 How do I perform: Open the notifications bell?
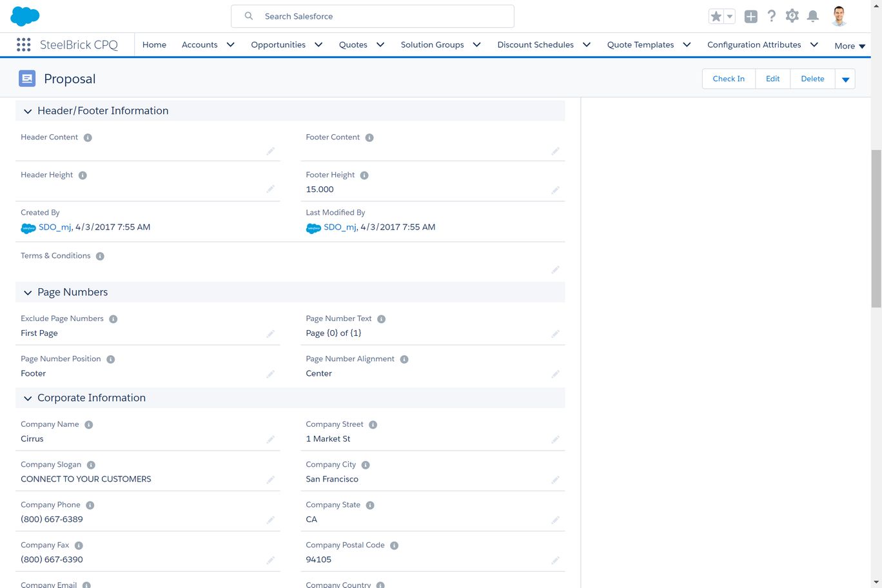[x=812, y=16]
